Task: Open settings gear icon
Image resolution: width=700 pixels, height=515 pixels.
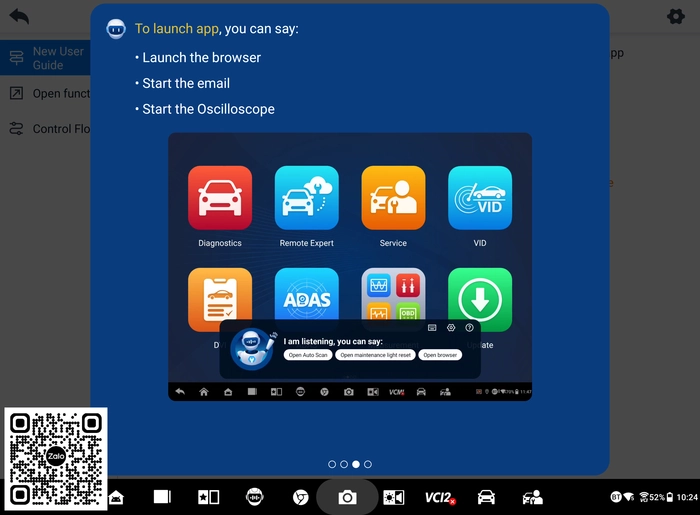Action: [x=675, y=17]
